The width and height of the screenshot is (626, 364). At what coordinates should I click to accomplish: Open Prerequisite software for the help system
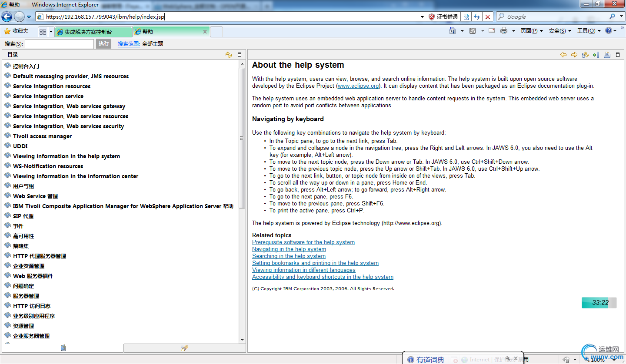303,242
